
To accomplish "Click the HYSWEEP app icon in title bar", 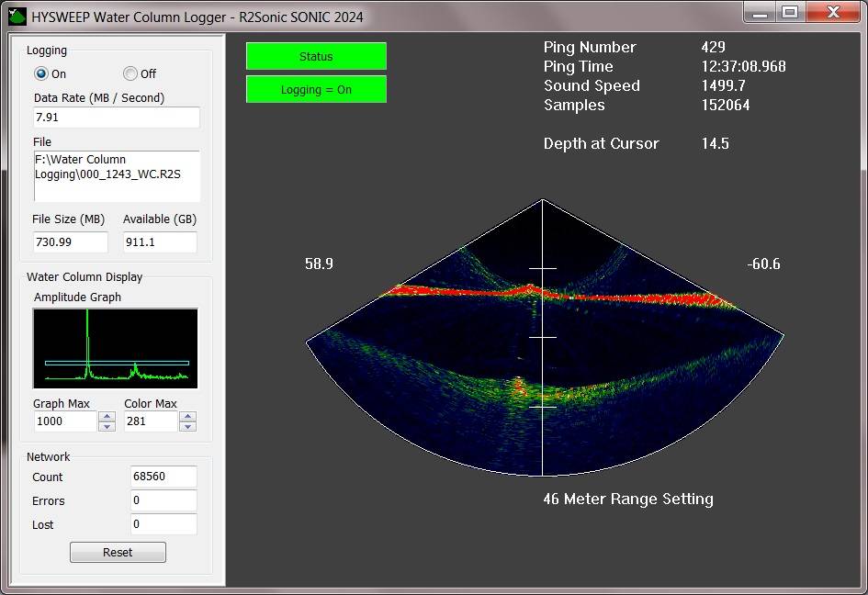I will pyautogui.click(x=16, y=16).
